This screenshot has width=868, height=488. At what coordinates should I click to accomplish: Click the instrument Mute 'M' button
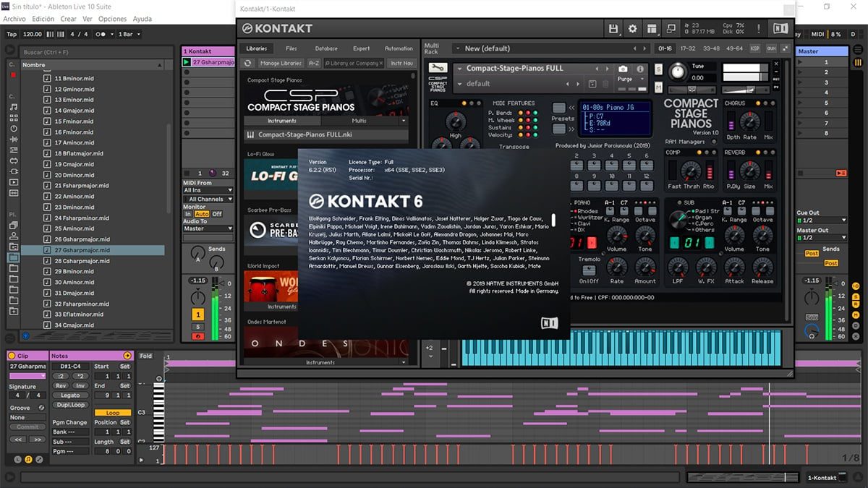point(658,87)
